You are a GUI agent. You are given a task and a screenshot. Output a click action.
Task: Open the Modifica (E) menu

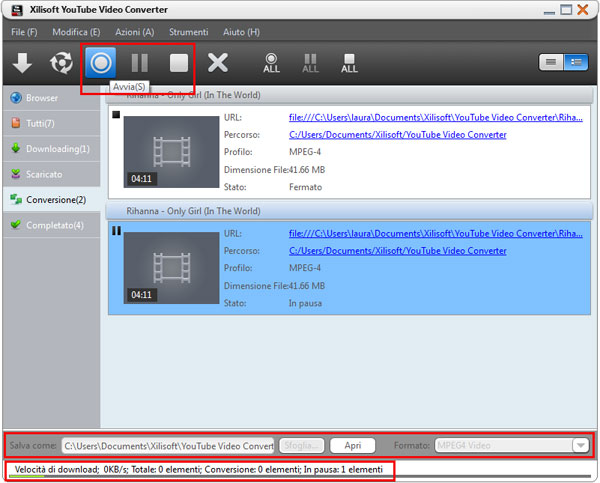(x=76, y=32)
